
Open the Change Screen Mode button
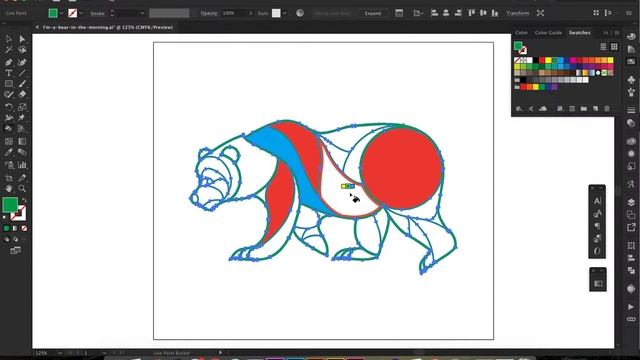[16, 250]
